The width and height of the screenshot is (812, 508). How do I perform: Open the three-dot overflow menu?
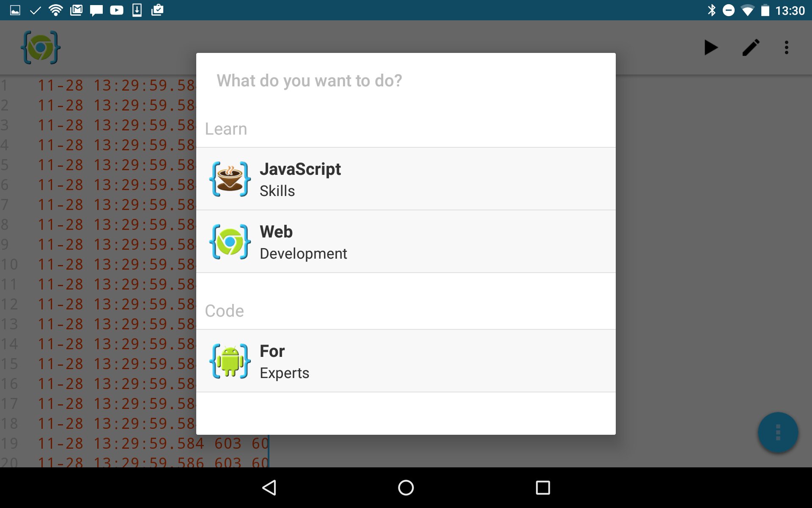[x=786, y=47]
